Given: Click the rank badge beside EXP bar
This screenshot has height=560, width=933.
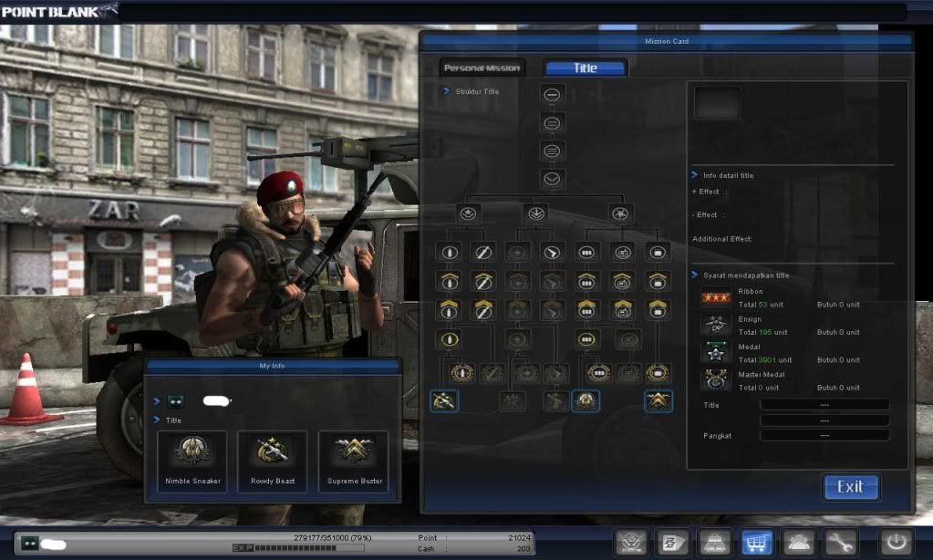Looking at the screenshot, I should tap(30, 542).
